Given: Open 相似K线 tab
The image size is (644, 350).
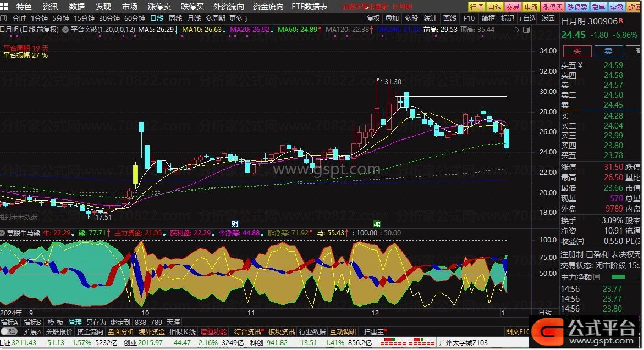Looking at the screenshot, I should 183,331.
